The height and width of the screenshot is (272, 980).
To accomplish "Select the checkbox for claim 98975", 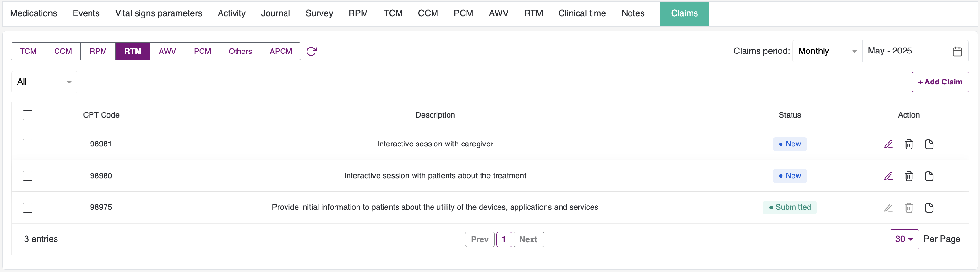I will point(27,208).
